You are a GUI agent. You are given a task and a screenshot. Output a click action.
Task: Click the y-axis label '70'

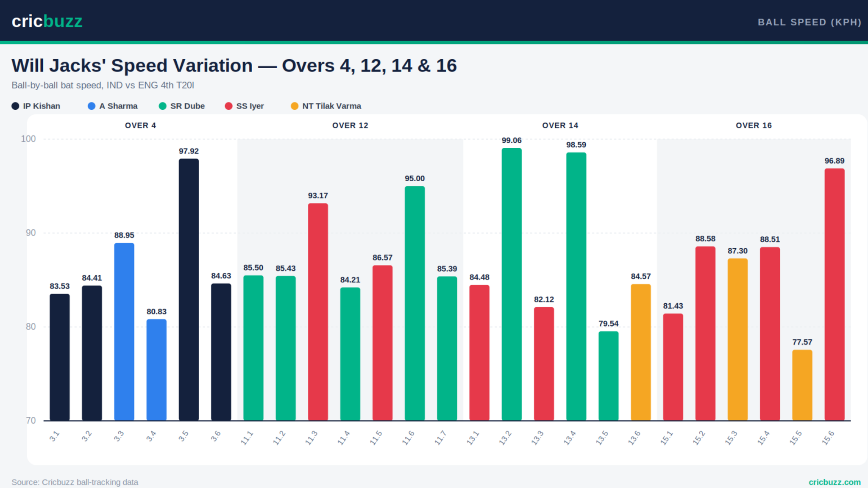point(31,421)
